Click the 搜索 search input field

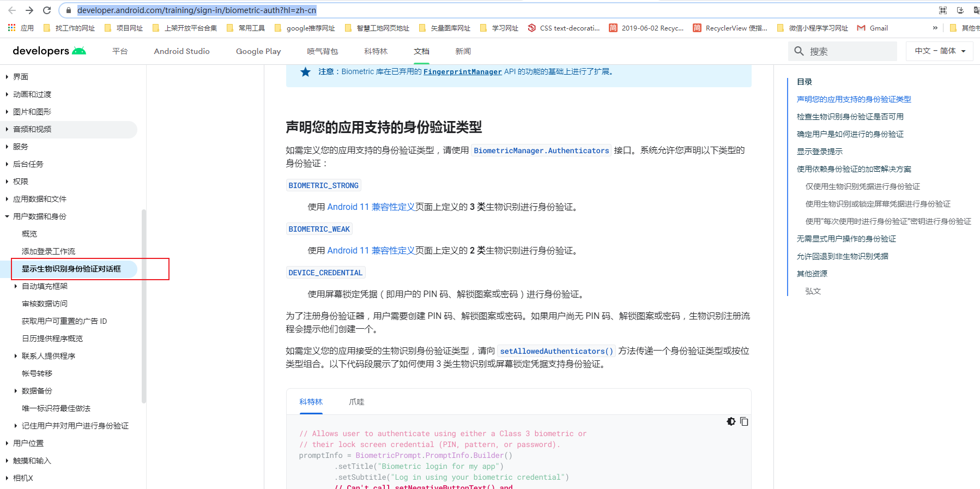click(x=843, y=51)
